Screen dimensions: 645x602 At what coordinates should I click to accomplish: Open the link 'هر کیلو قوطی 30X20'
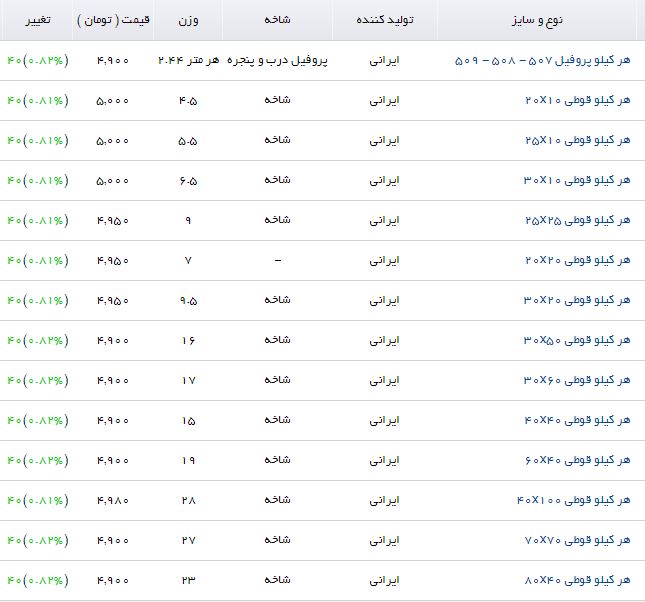click(x=577, y=300)
